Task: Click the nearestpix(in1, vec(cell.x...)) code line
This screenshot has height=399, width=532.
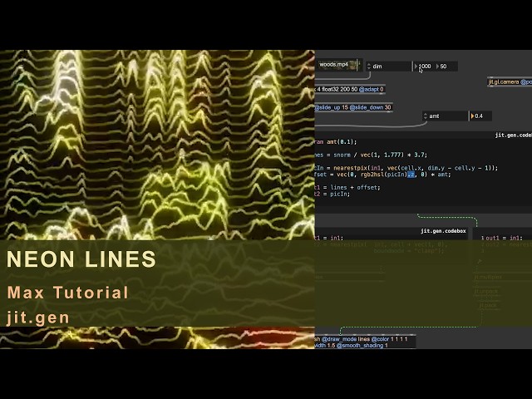Action: point(406,168)
